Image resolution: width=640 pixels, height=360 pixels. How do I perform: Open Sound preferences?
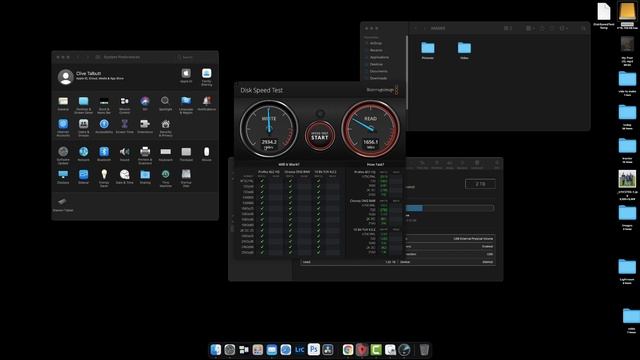(124, 154)
